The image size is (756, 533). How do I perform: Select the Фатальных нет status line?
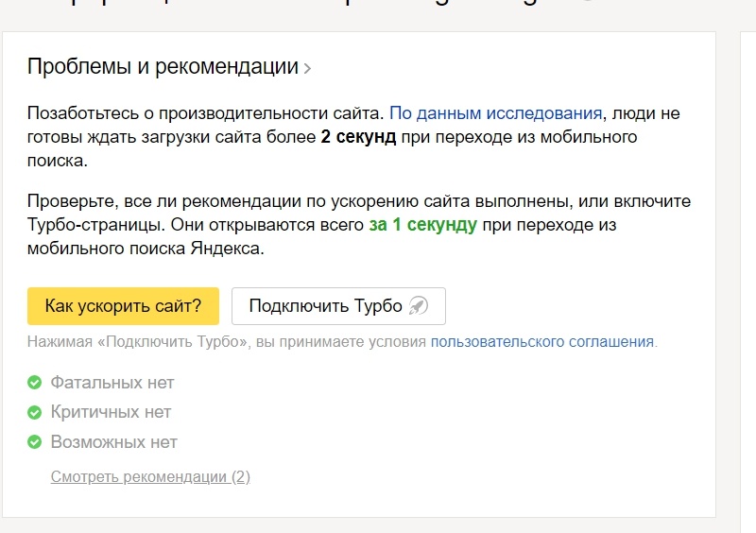112,383
